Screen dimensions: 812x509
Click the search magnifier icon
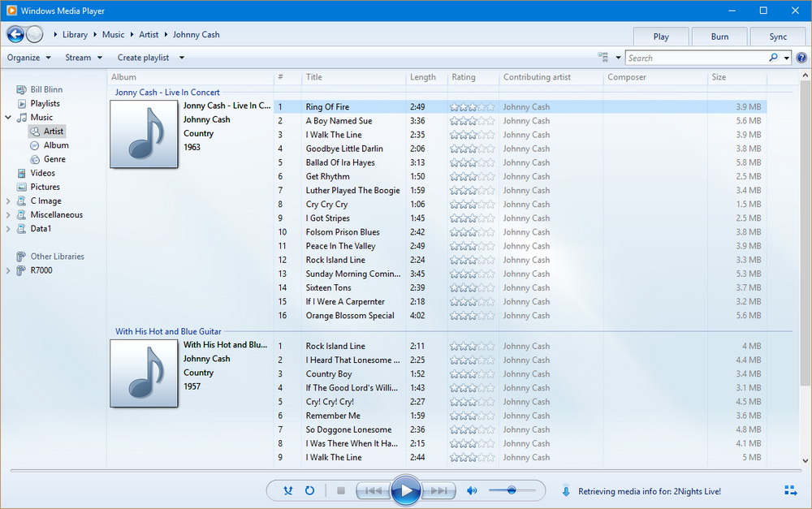click(773, 58)
